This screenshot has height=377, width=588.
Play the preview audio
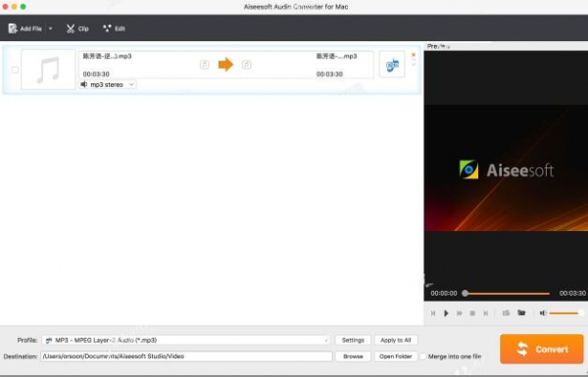[446, 313]
